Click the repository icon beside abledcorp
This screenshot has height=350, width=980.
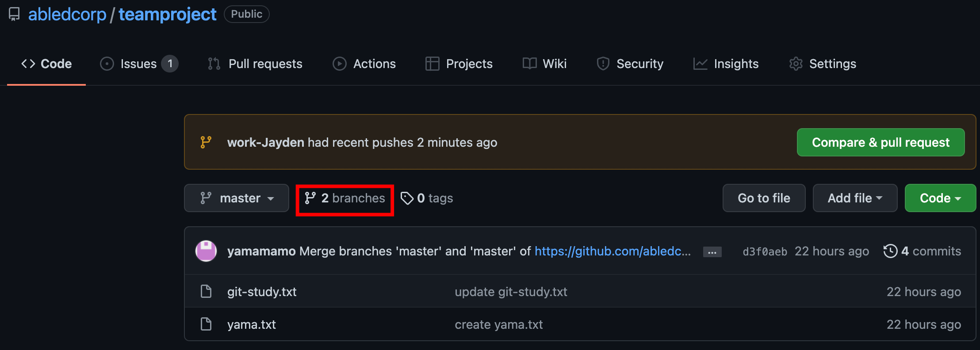14,14
